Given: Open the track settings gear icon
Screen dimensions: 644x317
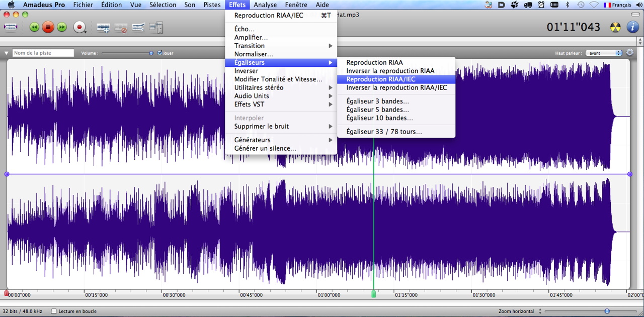Looking at the screenshot, I should [630, 52].
